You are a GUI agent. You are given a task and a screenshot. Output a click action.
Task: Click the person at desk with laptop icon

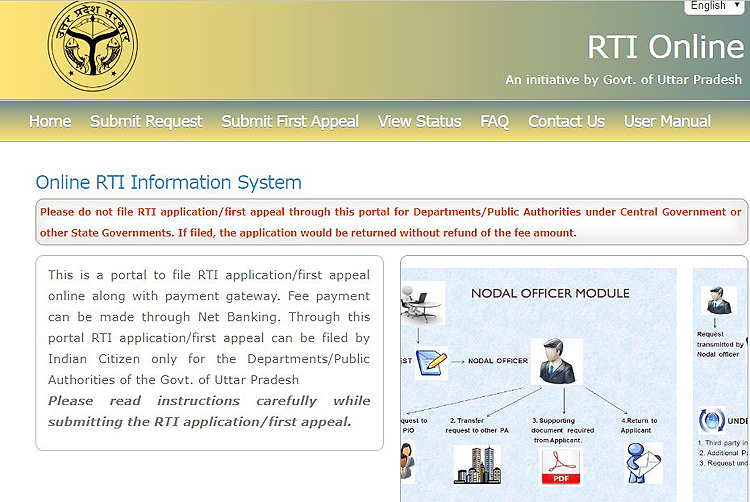point(422,303)
